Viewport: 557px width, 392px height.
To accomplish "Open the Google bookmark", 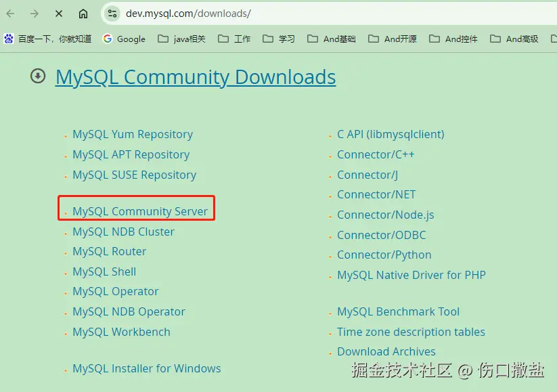I will [124, 39].
